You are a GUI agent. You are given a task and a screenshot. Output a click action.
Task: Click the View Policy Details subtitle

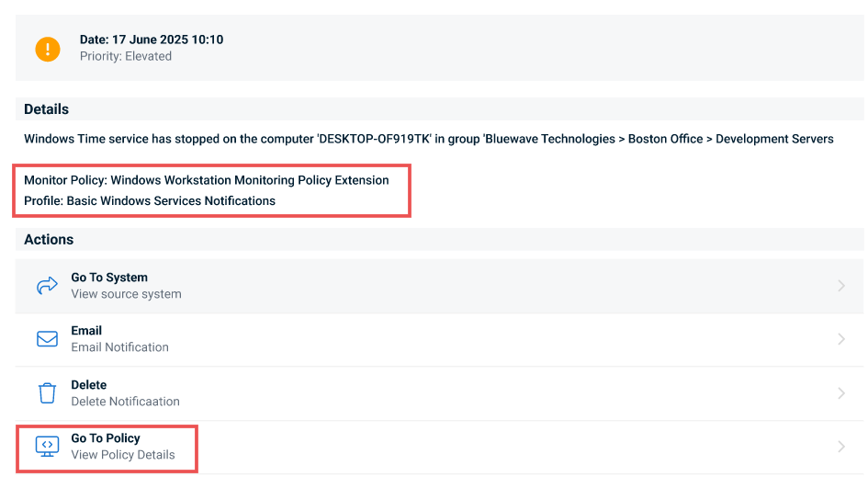(x=123, y=455)
